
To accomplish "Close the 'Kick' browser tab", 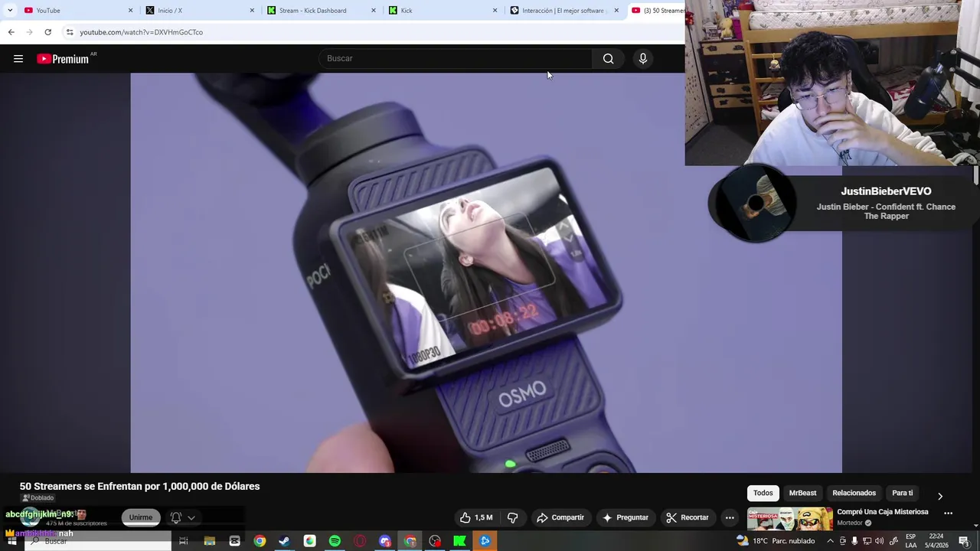I will pos(495,11).
